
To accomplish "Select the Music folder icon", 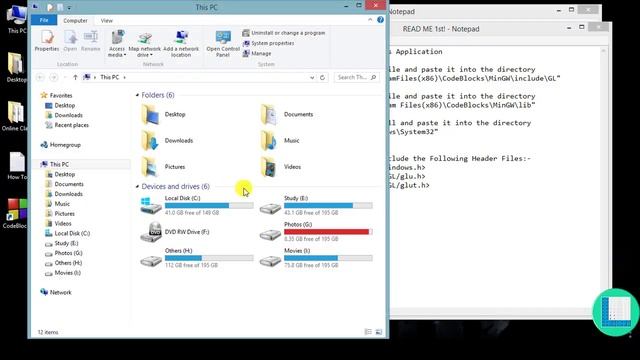I will click(269, 140).
